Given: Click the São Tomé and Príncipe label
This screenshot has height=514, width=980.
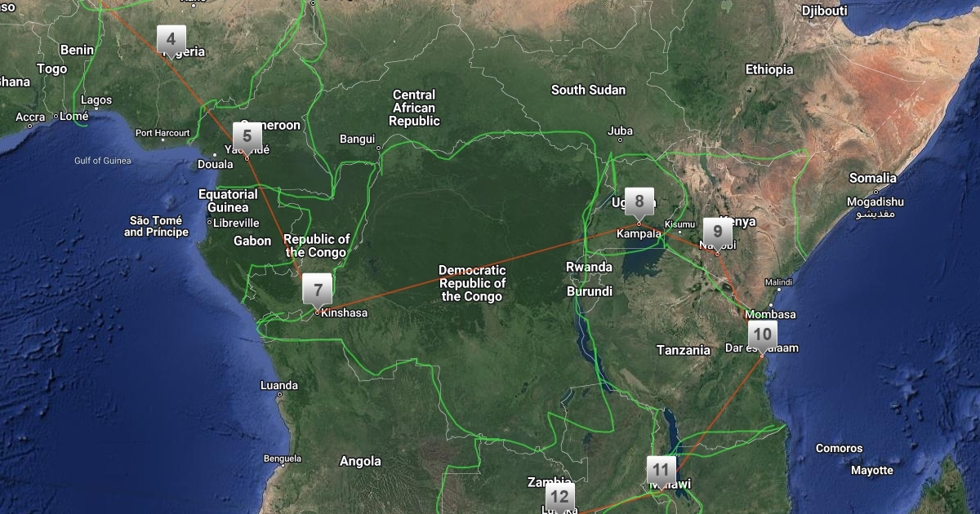Looking at the screenshot, I should coord(156,227).
